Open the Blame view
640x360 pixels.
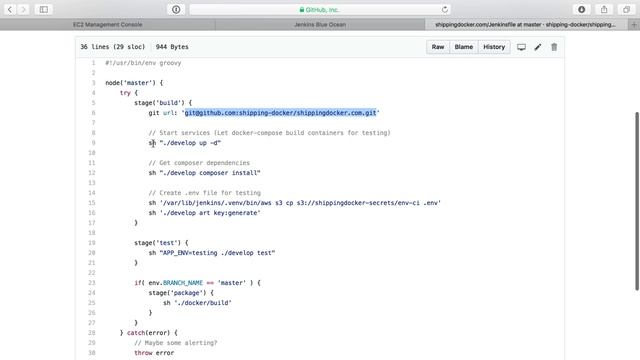click(464, 47)
